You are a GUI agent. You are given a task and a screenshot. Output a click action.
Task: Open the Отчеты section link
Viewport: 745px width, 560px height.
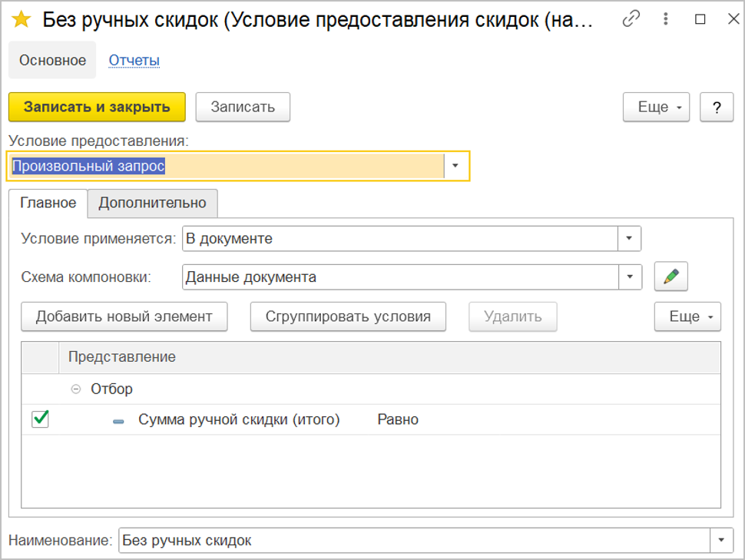pyautogui.click(x=134, y=60)
